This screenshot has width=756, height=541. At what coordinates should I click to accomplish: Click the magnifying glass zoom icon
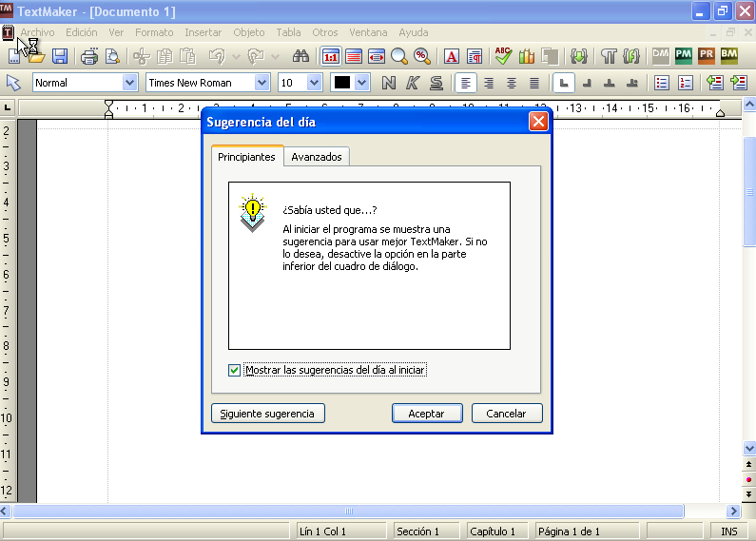[399, 56]
